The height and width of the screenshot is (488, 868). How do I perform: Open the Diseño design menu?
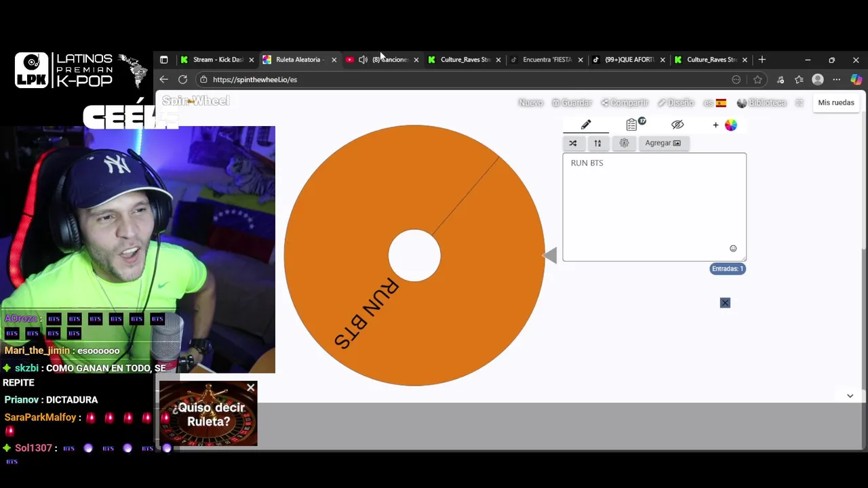pyautogui.click(x=676, y=102)
